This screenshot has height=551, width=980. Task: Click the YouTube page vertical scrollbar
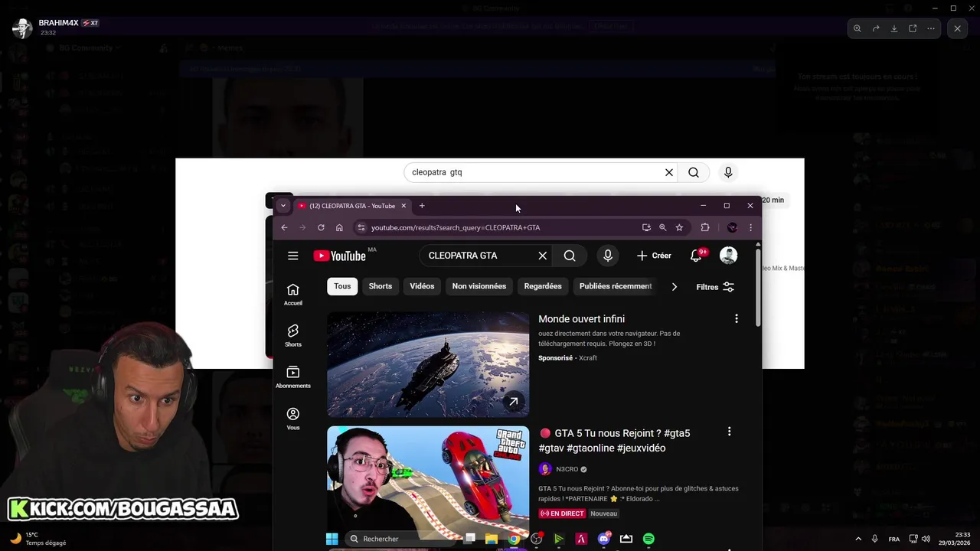point(758,287)
